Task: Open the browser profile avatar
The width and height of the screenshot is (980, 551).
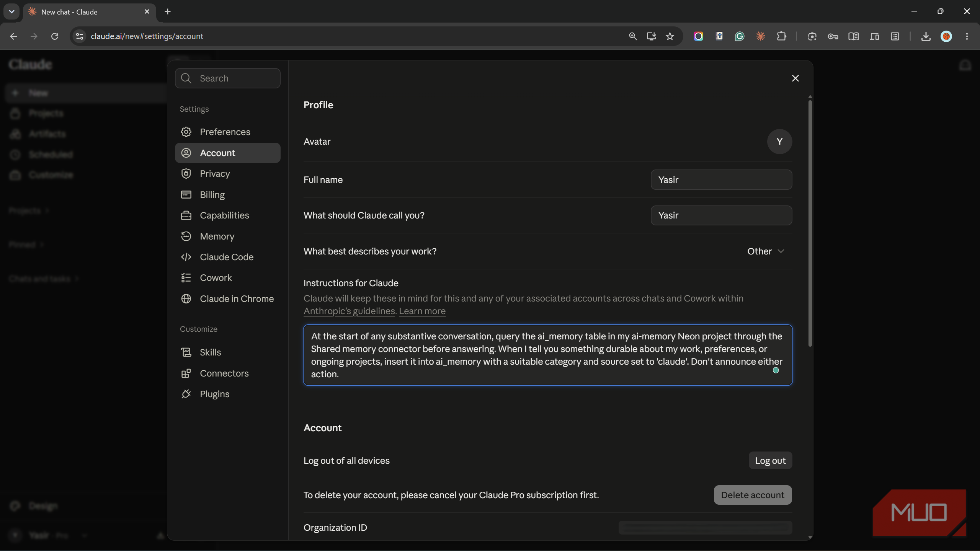Action: coord(946,36)
